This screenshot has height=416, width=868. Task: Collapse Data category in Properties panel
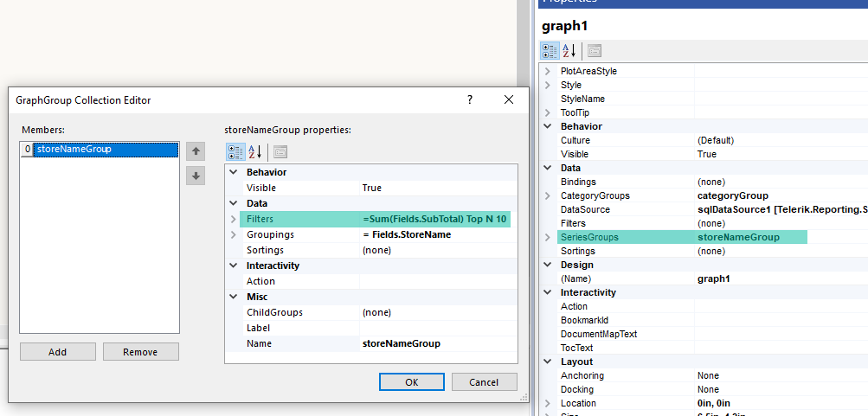coord(548,168)
